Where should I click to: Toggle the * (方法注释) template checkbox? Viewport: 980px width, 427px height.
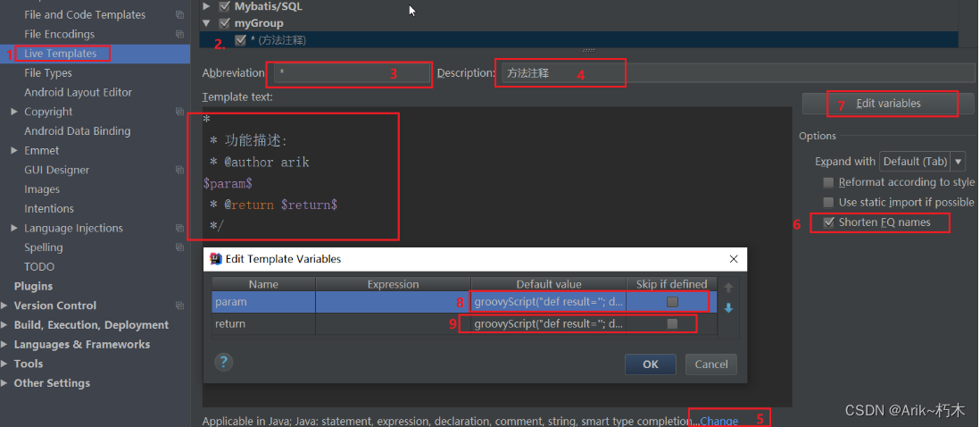[x=240, y=40]
